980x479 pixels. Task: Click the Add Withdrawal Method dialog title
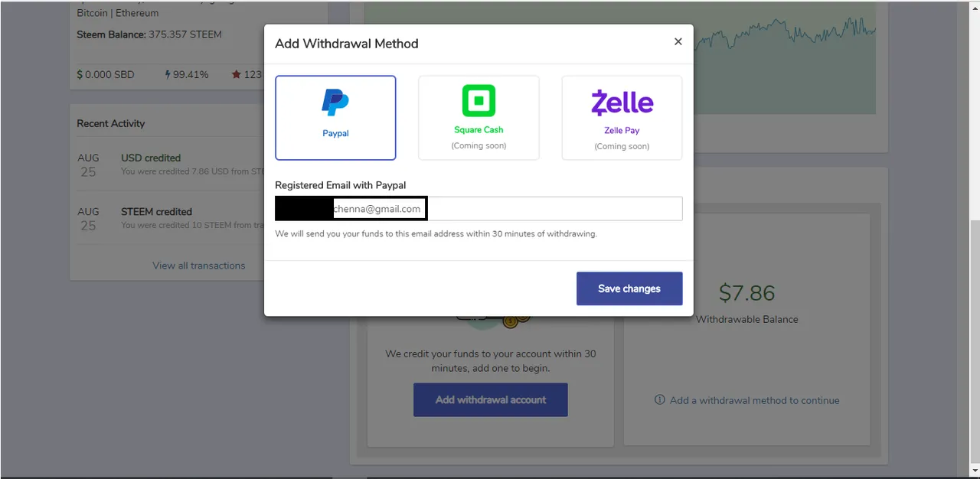347,43
